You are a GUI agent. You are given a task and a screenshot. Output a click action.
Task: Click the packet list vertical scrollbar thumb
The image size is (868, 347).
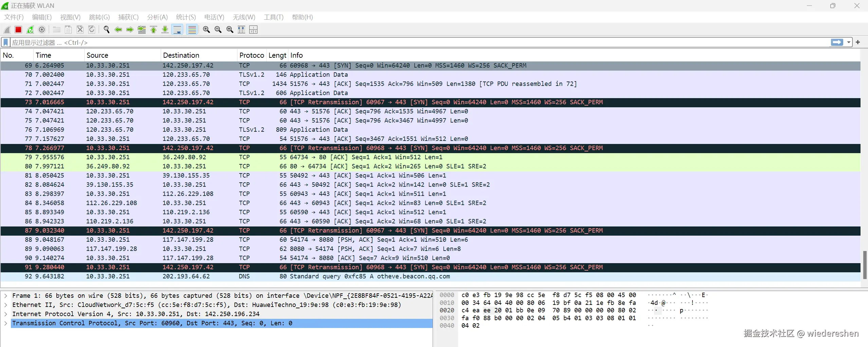pyautogui.click(x=865, y=264)
